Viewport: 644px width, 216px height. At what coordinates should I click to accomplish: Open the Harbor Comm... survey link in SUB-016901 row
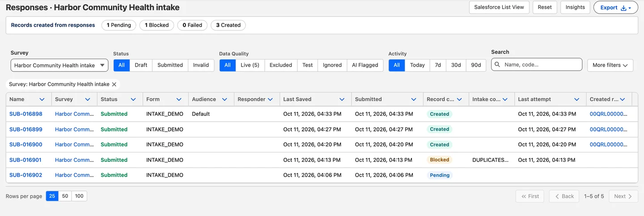click(74, 160)
